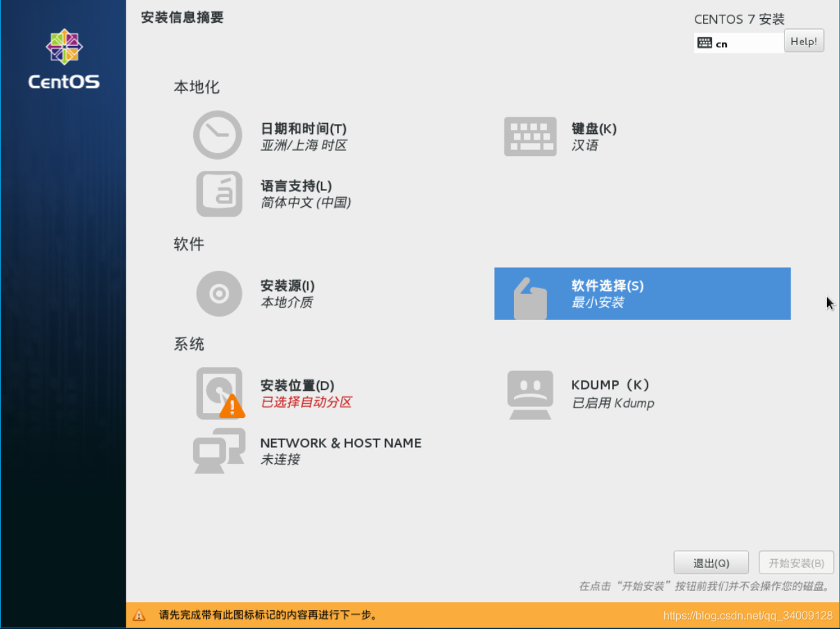Open the software selection package icon
The height and width of the screenshot is (629, 840).
530,299
